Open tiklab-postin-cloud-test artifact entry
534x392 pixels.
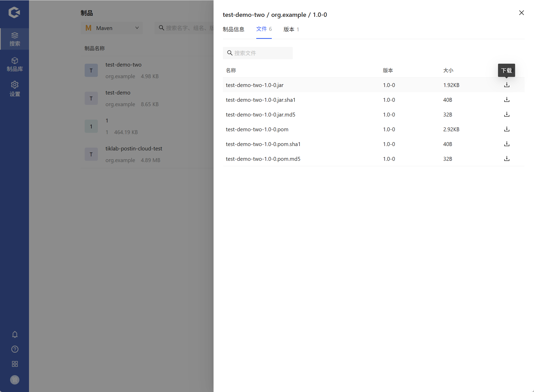point(134,149)
